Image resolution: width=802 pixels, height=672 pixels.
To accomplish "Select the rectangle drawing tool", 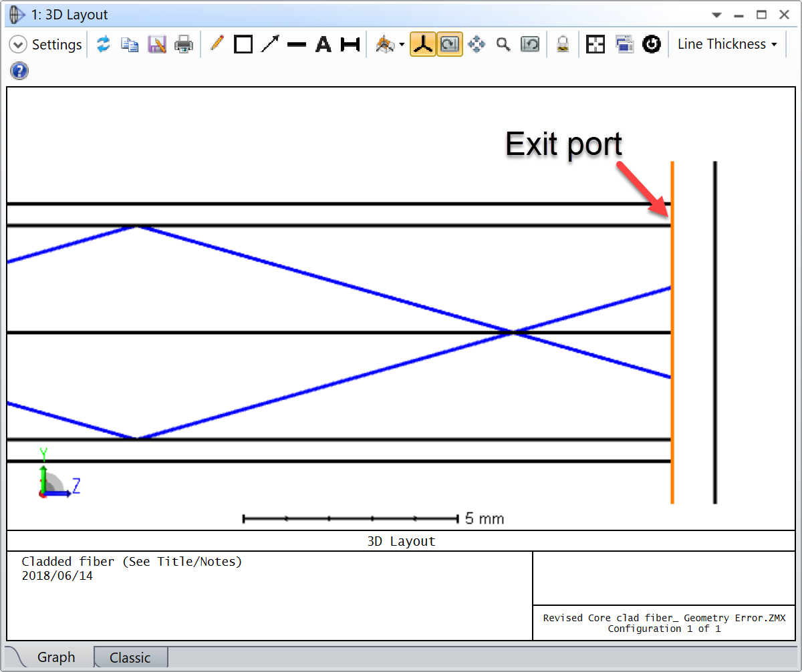I will 243,45.
